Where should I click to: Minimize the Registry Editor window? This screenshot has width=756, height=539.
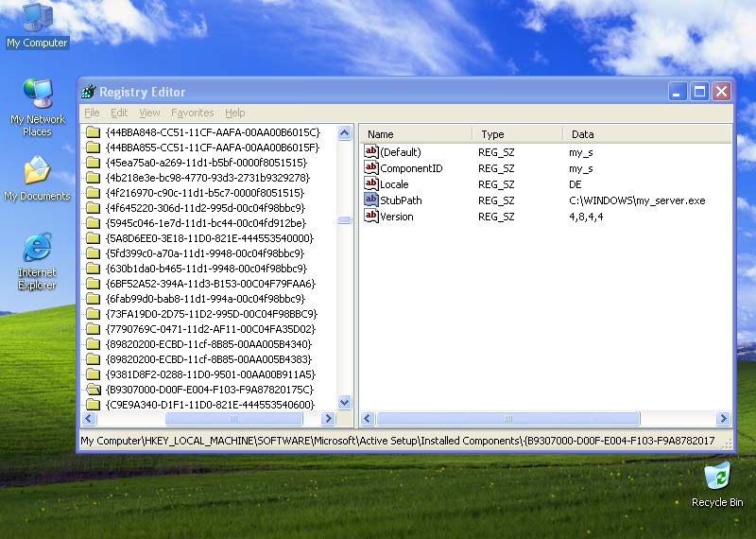coord(677,91)
